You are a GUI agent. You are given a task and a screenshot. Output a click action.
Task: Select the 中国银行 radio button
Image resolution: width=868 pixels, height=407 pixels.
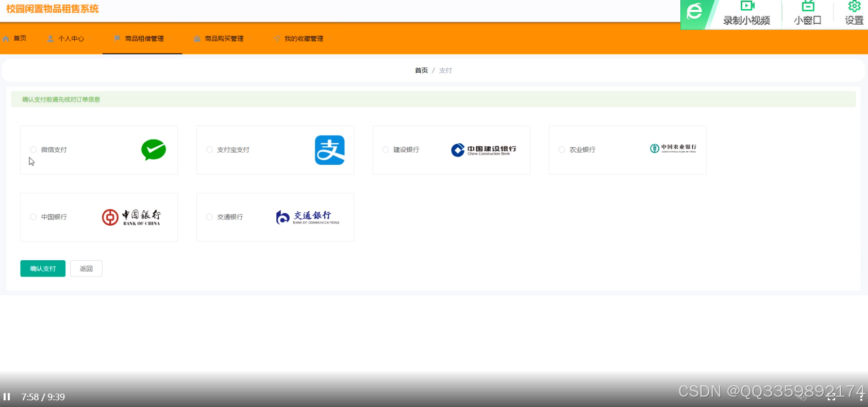click(x=33, y=217)
